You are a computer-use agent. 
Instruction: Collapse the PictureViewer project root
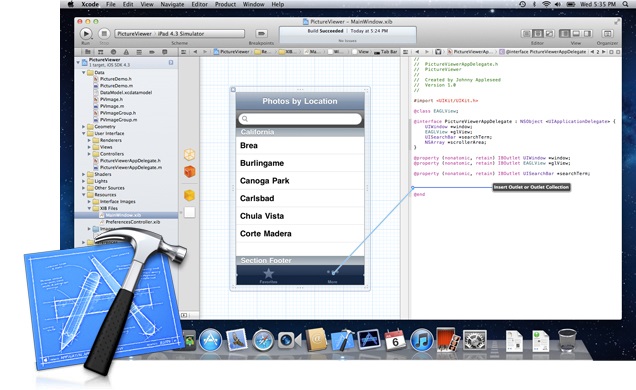click(78, 62)
